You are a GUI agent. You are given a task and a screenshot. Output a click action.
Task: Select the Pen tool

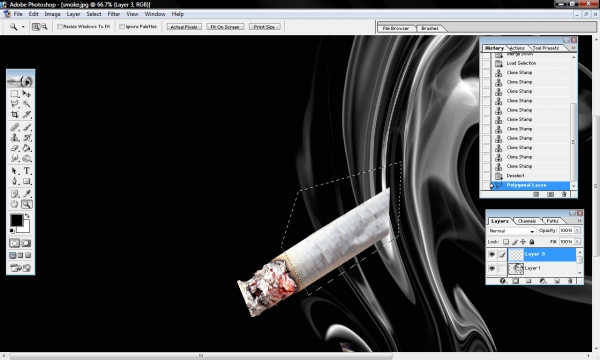15,181
